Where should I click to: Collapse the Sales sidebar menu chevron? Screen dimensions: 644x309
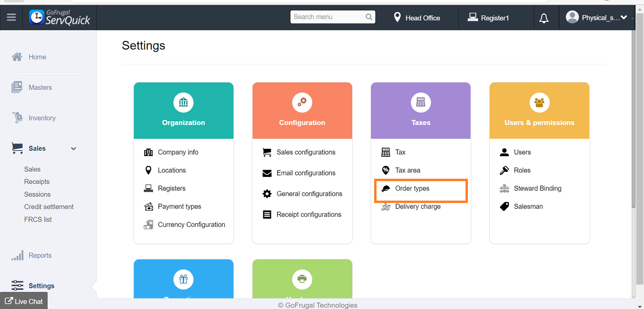(x=73, y=148)
